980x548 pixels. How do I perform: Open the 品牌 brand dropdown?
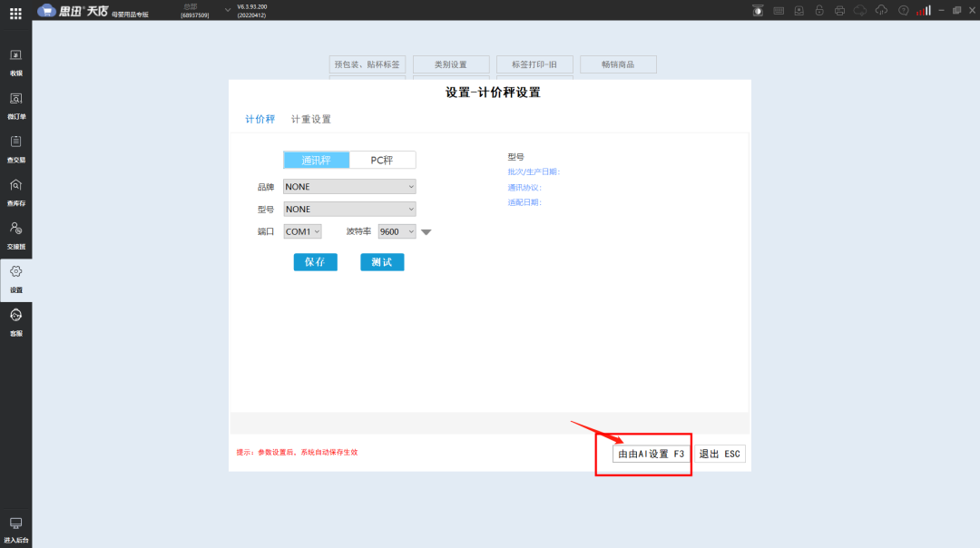[x=349, y=186]
